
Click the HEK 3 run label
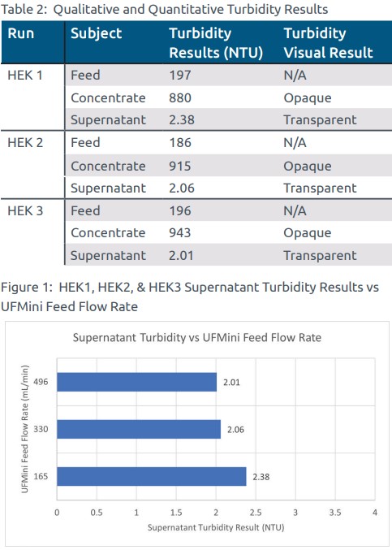(25, 210)
